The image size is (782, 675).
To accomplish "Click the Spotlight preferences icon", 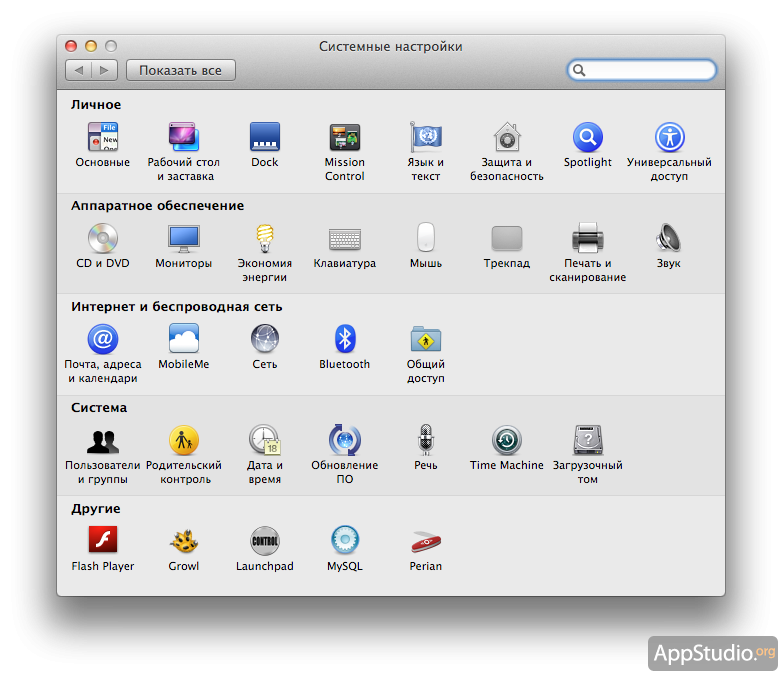I will 587,138.
